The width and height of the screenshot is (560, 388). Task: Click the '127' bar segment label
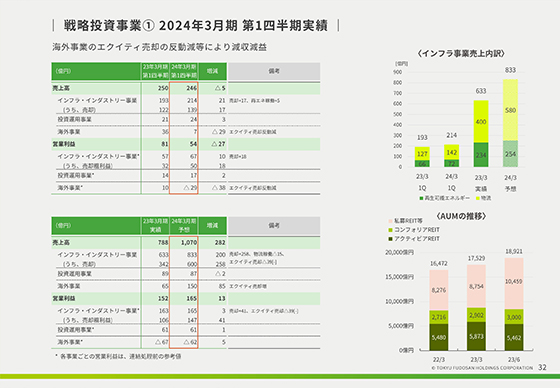point(422,154)
